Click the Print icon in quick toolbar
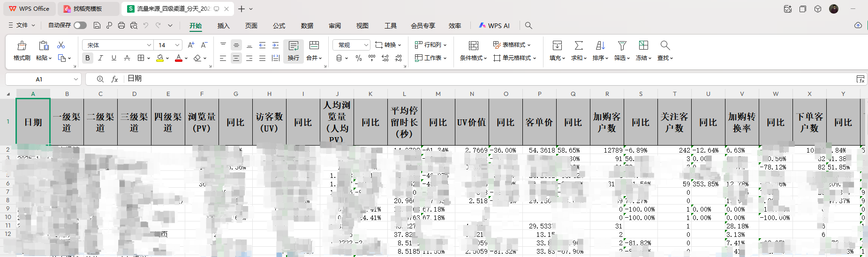 coord(121,25)
